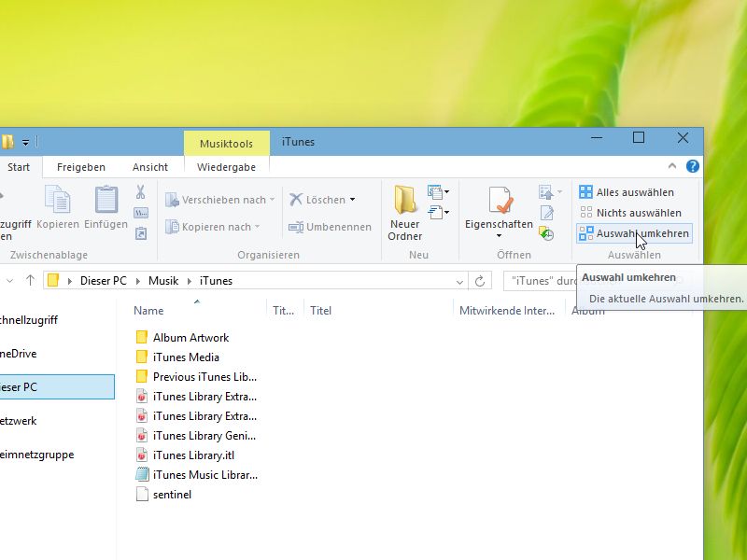This screenshot has height=560, width=747.
Task: Click the Einfügen clipboard icon
Action: click(106, 199)
